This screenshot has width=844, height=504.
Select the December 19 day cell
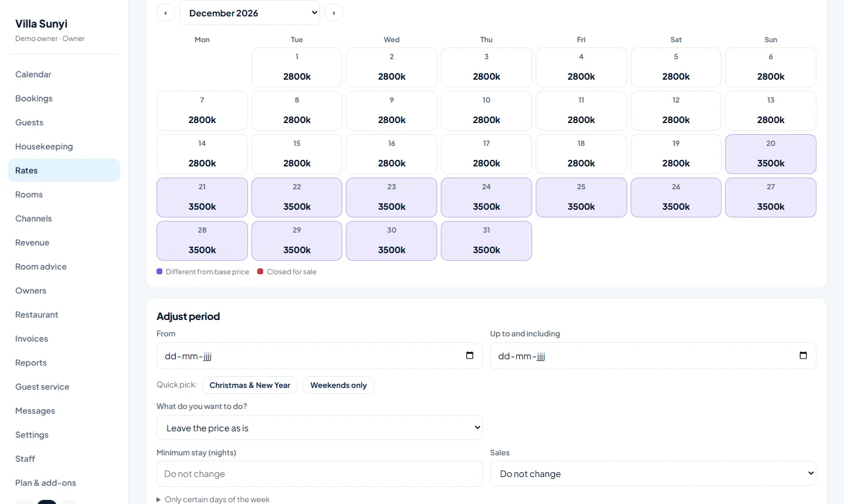[x=676, y=154]
